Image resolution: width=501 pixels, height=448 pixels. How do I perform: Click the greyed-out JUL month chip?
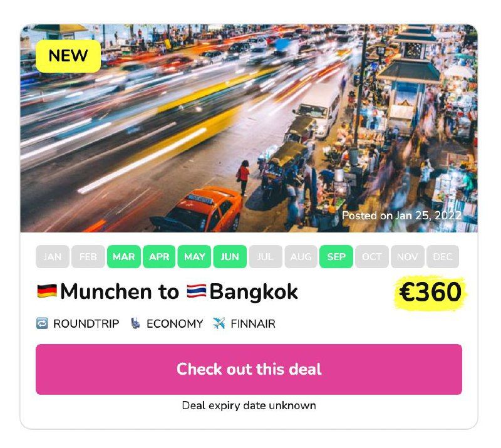pos(265,256)
